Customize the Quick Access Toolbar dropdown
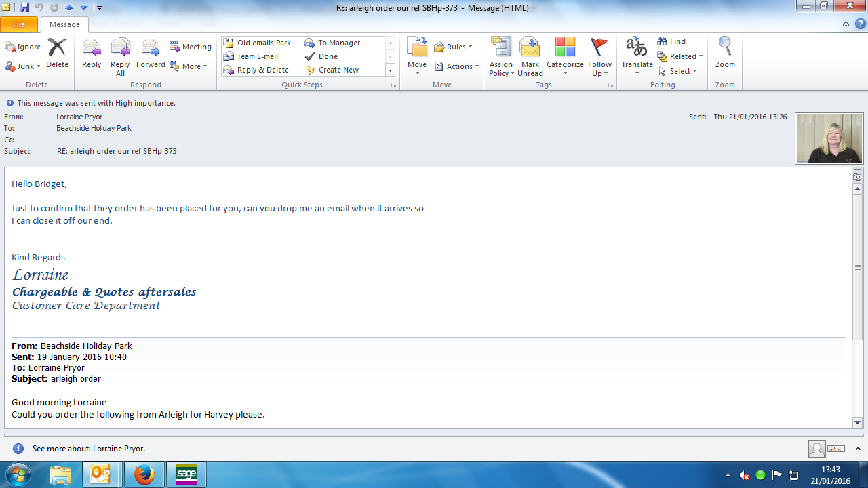 (x=99, y=8)
